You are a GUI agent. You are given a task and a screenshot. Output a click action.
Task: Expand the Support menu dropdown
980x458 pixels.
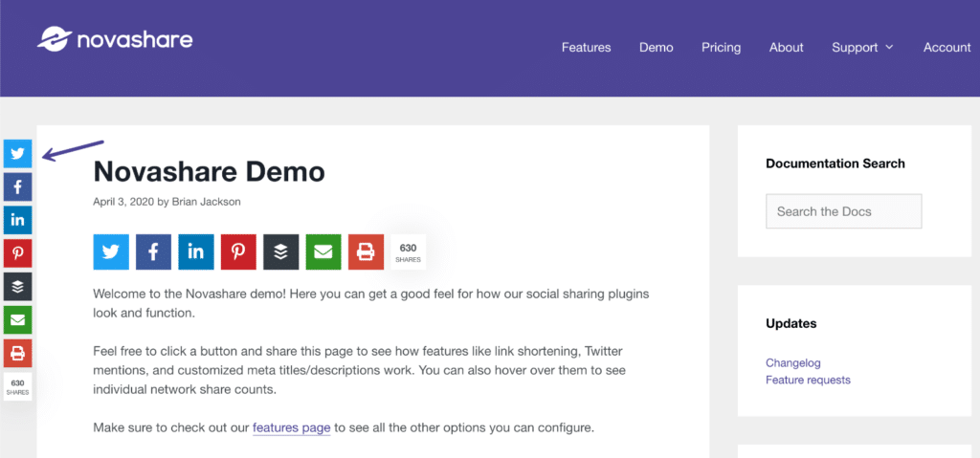(862, 48)
